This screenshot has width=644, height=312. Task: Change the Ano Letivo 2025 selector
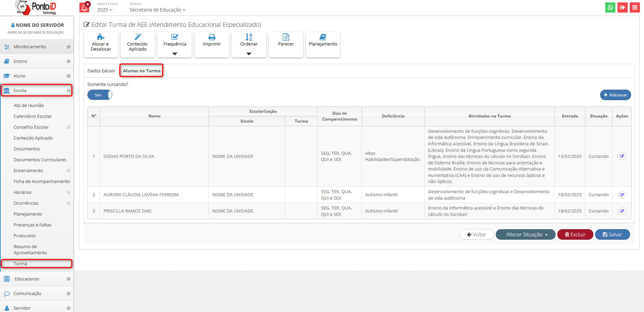(105, 10)
